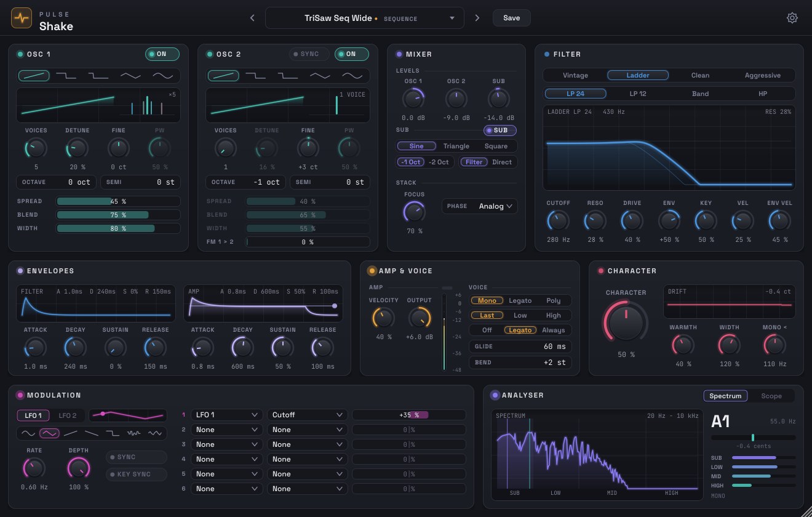The height and width of the screenshot is (517, 812).
Task: Select the square step LFO shape
Action: click(x=113, y=433)
